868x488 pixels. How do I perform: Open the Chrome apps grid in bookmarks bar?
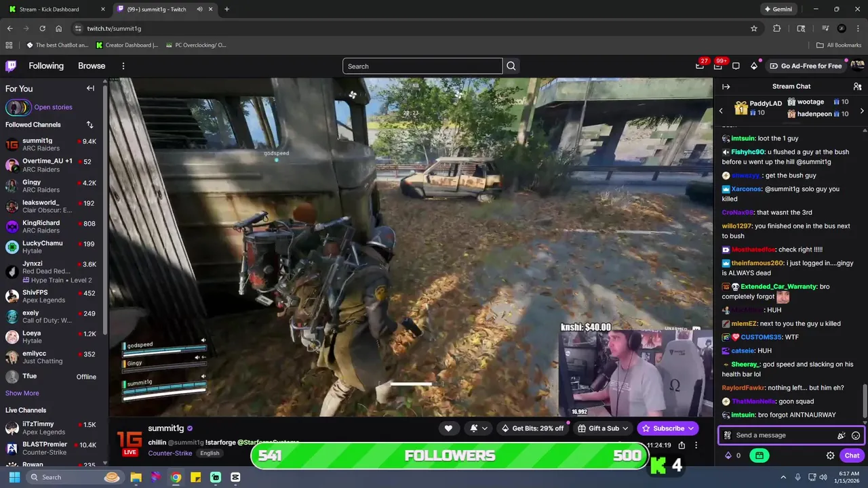pyautogui.click(x=9, y=45)
